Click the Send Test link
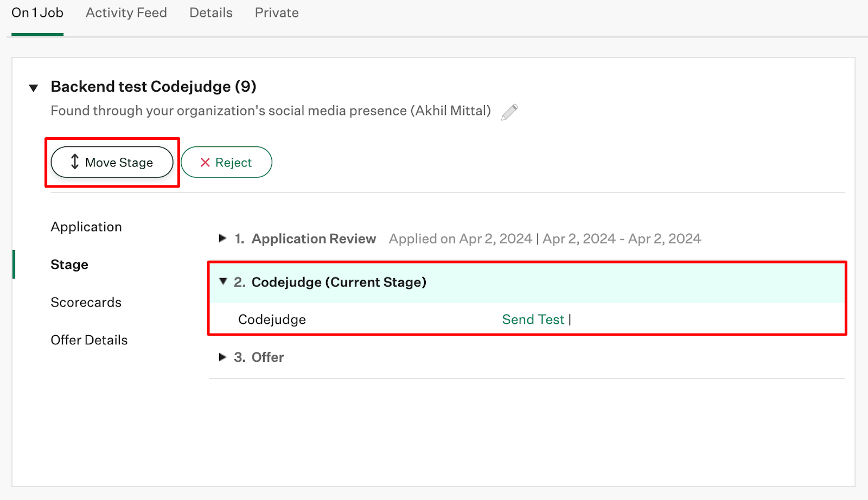 (x=533, y=319)
